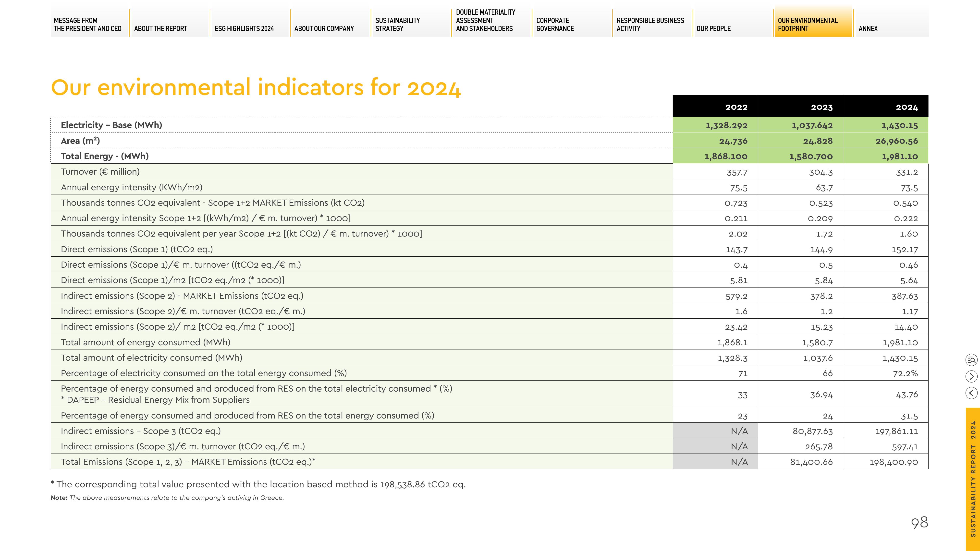The height and width of the screenshot is (551, 980).
Task: Click Total amount of energy consumed (MWh) label
Action: (146, 342)
